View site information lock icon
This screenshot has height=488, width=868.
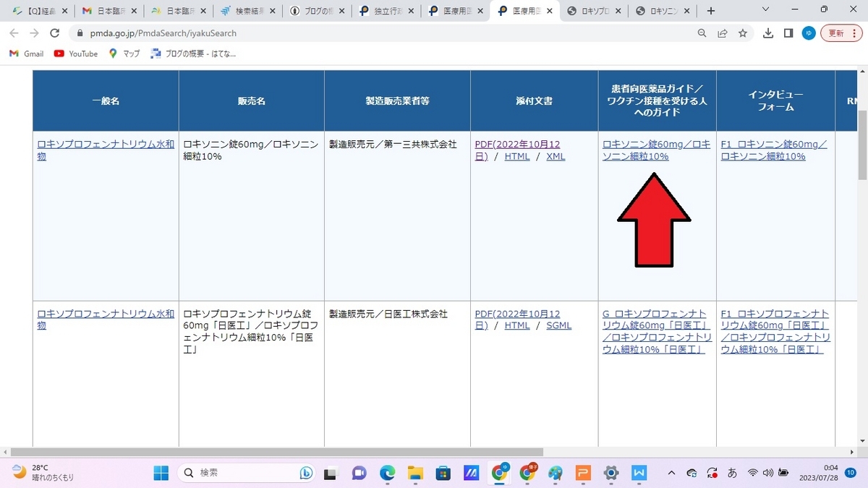[x=79, y=33]
